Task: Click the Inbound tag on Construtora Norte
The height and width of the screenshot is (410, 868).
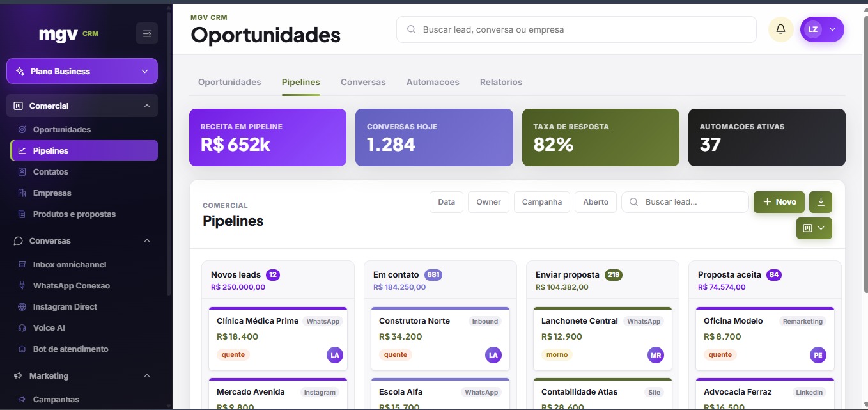Action: click(485, 321)
